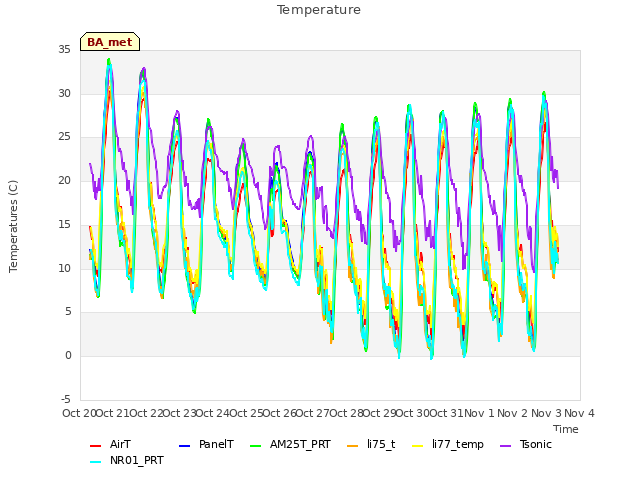Toggle the PanelT legend entry
The width and height of the screenshot is (640, 480).
point(207,444)
